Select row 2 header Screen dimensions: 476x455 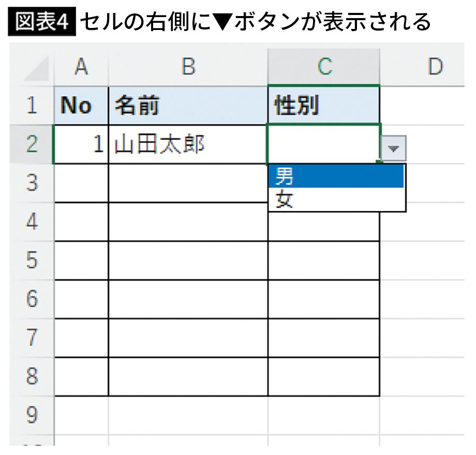pos(32,144)
